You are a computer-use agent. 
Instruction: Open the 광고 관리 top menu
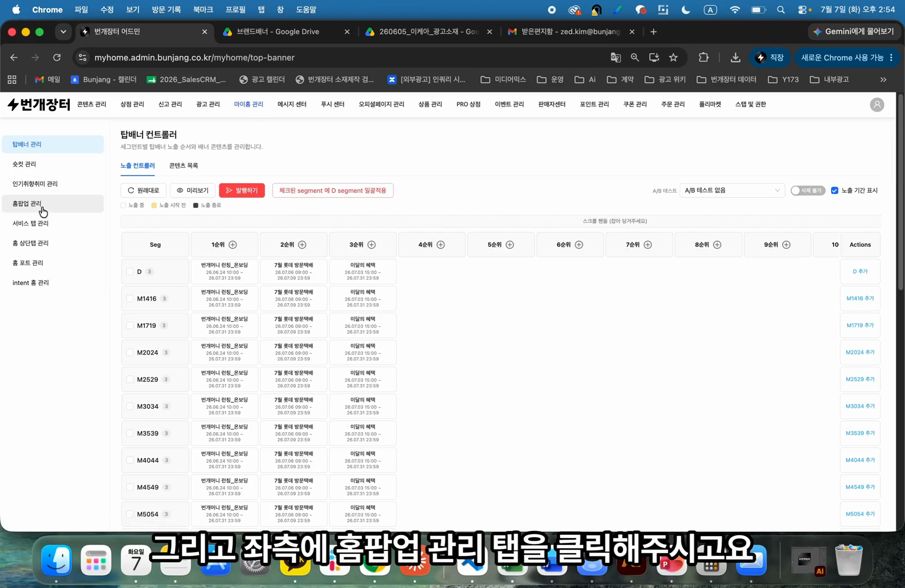pyautogui.click(x=208, y=105)
